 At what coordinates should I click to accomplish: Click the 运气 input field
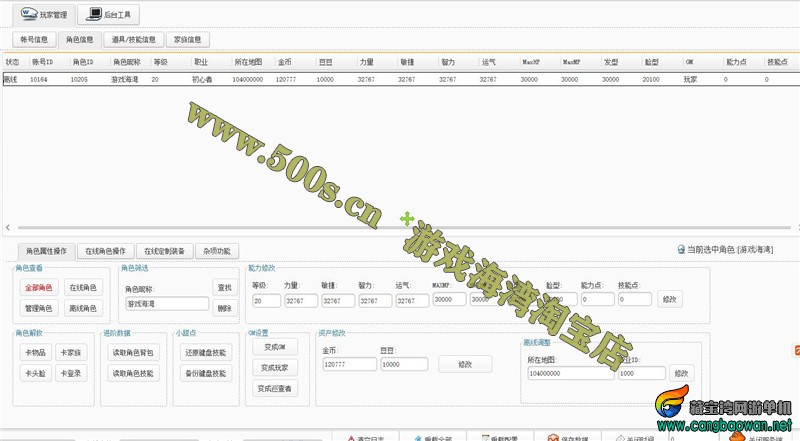pos(412,301)
